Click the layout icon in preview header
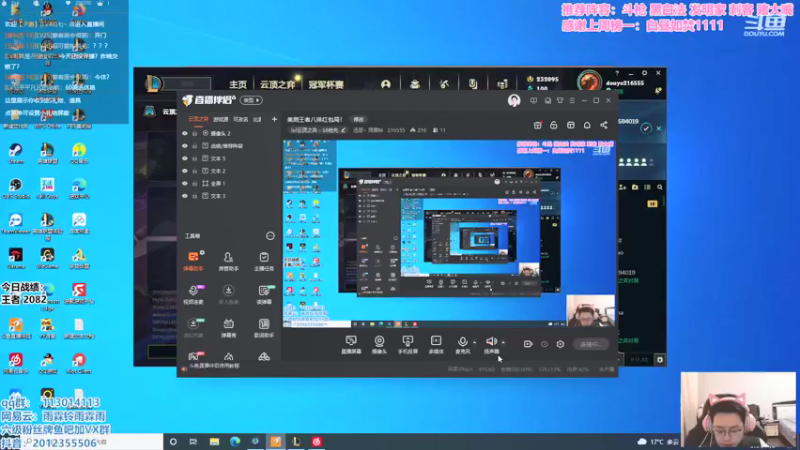800x450 pixels. pos(570,125)
